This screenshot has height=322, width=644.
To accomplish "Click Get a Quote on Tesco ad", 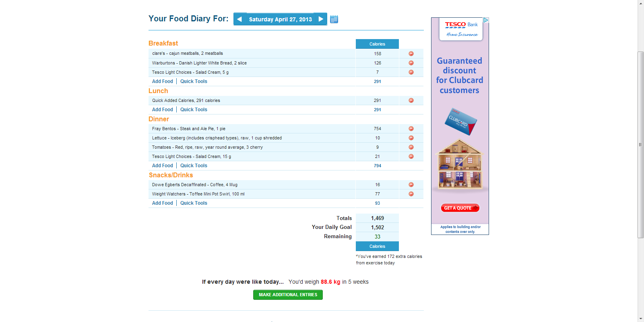I will (x=460, y=208).
